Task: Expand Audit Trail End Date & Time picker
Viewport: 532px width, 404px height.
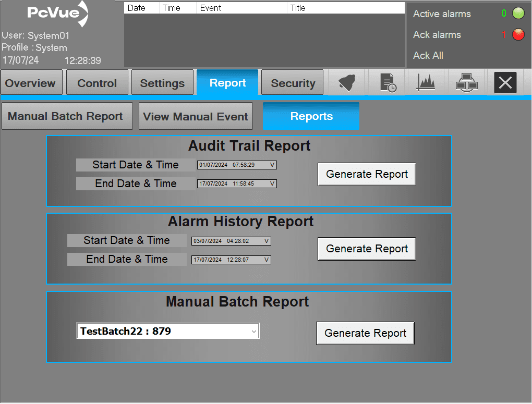Action: pyautogui.click(x=272, y=184)
